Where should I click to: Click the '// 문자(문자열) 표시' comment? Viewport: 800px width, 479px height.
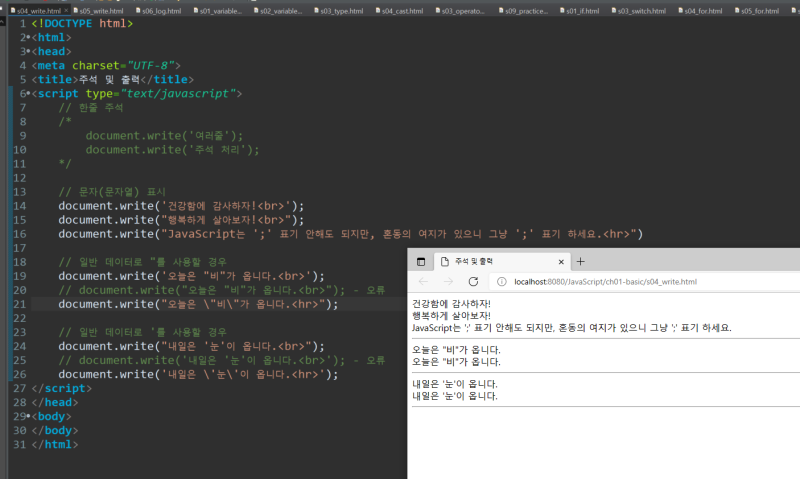[112, 192]
